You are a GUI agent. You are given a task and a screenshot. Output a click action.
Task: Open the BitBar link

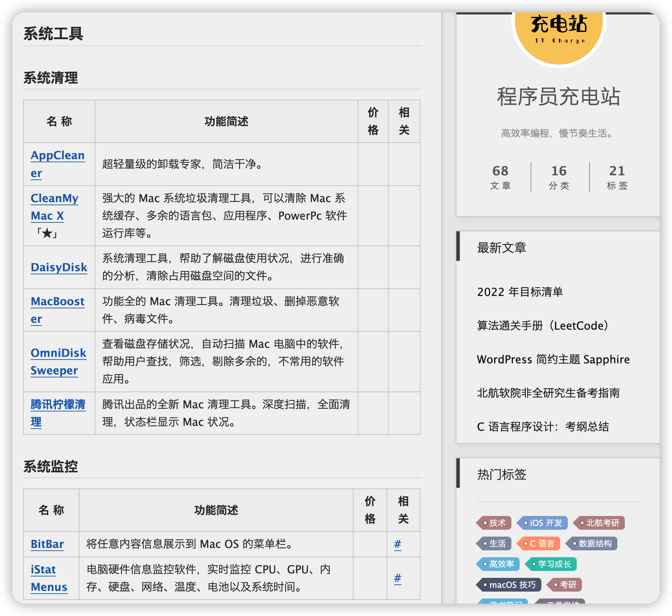47,544
